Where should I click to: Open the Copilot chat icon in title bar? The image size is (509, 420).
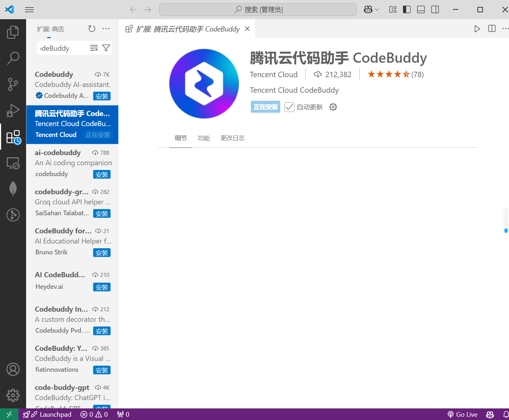click(x=368, y=10)
